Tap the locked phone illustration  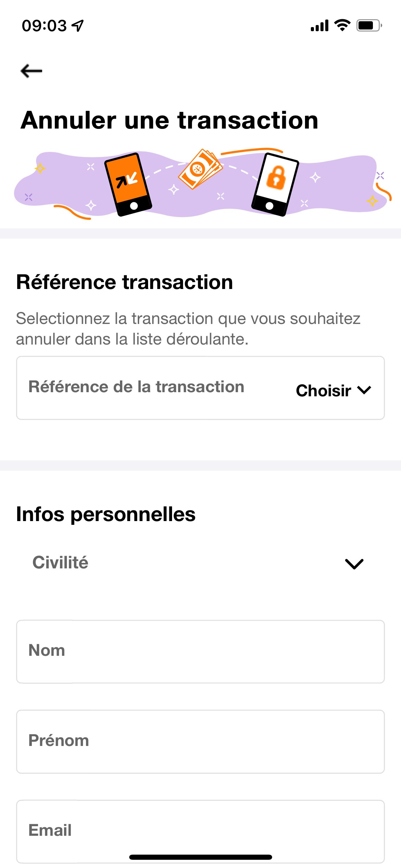coord(275,184)
